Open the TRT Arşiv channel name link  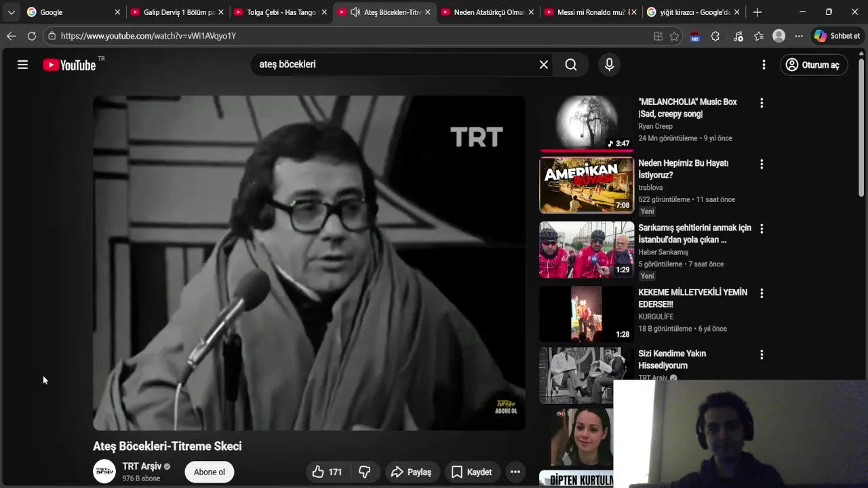click(142, 466)
